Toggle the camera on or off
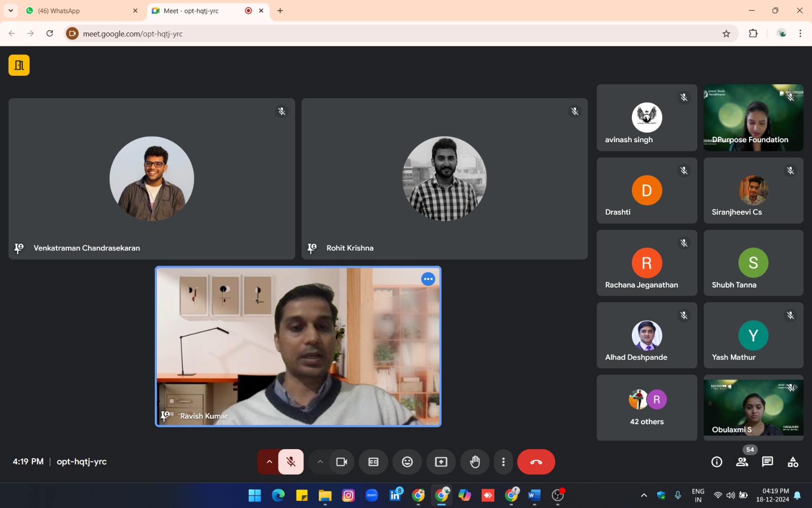 (x=342, y=462)
